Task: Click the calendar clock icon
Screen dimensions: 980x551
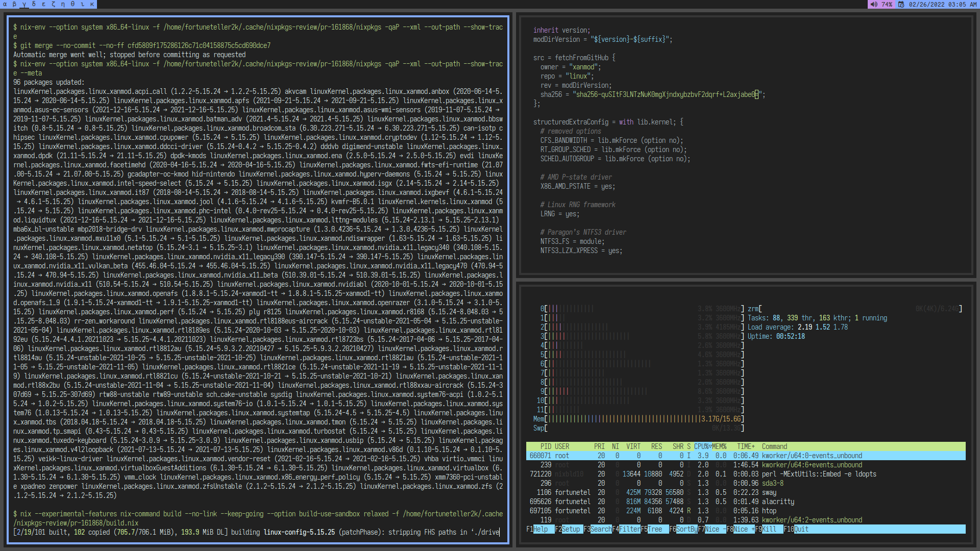Action: coord(901,5)
